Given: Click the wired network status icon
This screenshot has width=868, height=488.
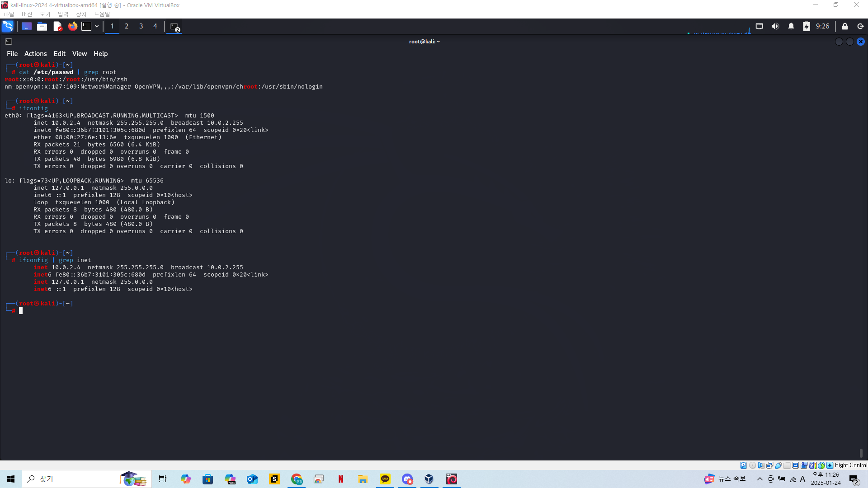Looking at the screenshot, I should pyautogui.click(x=759, y=26).
